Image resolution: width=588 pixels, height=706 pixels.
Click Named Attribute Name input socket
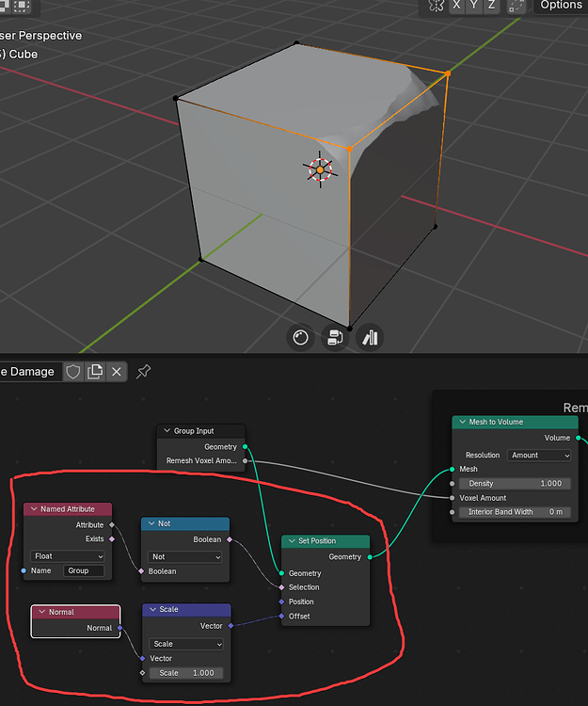24,570
